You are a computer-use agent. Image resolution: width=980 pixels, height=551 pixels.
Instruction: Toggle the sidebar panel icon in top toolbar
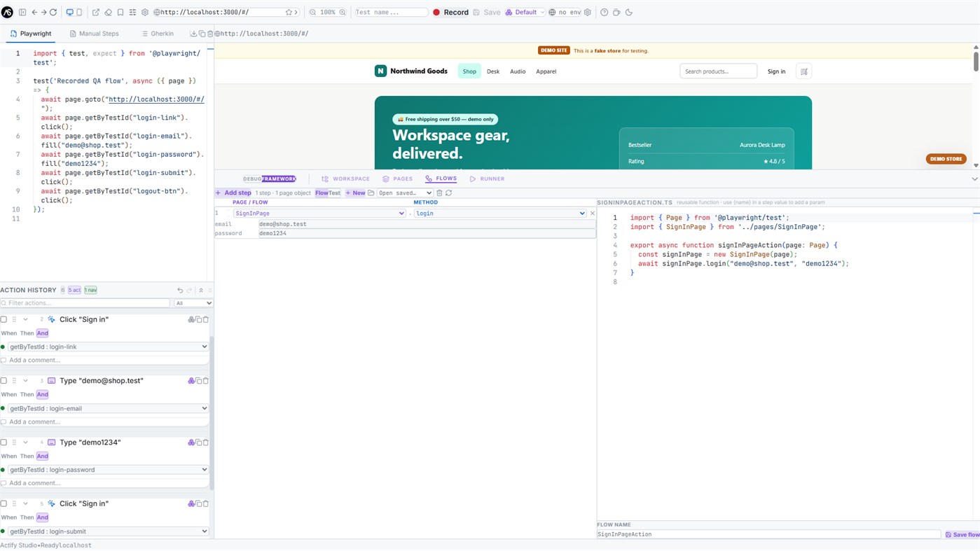click(22, 13)
